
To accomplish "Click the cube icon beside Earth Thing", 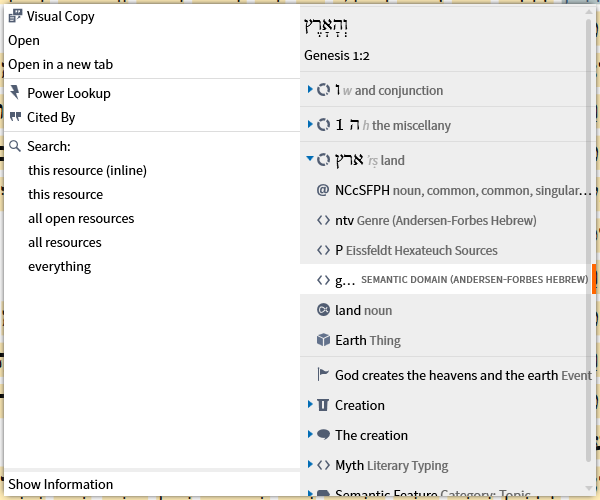I will click(323, 340).
